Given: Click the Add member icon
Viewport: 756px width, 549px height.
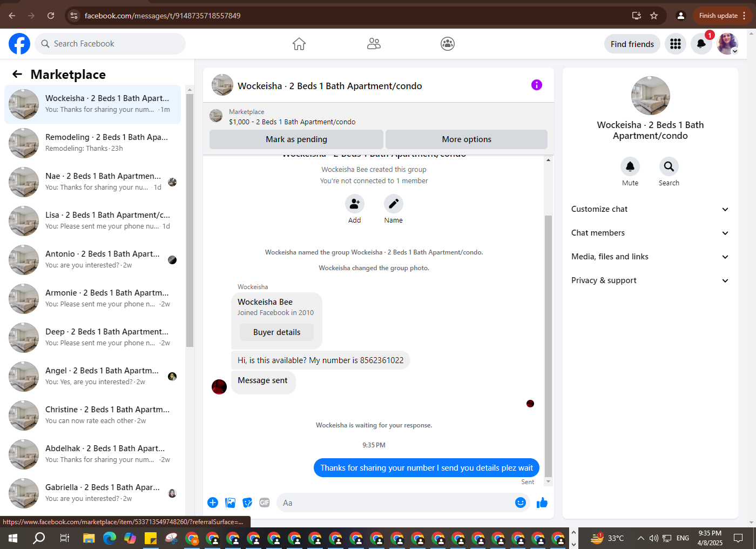Looking at the screenshot, I should (355, 204).
